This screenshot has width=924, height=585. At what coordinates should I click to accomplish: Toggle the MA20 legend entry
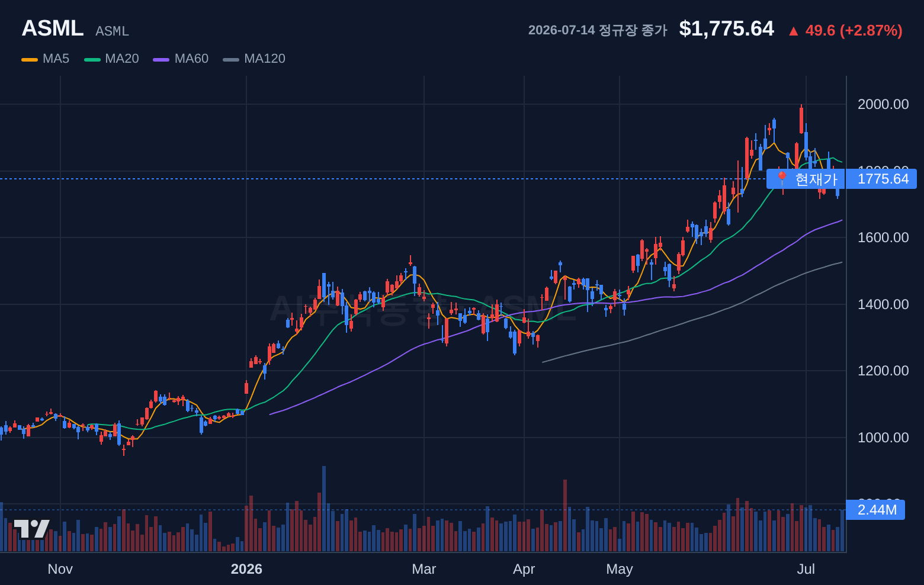coord(111,59)
